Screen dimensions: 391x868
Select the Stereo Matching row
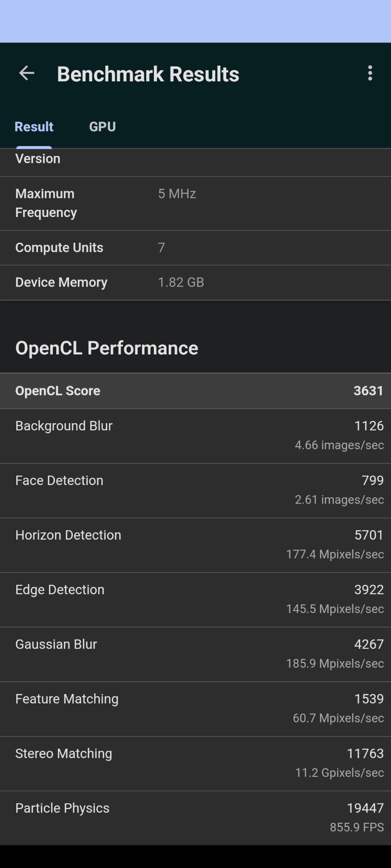(195, 763)
